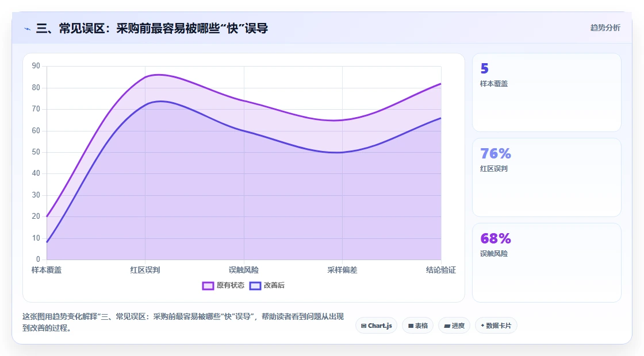
Task: Click the lightning icon beside the section title
Action: (x=28, y=29)
